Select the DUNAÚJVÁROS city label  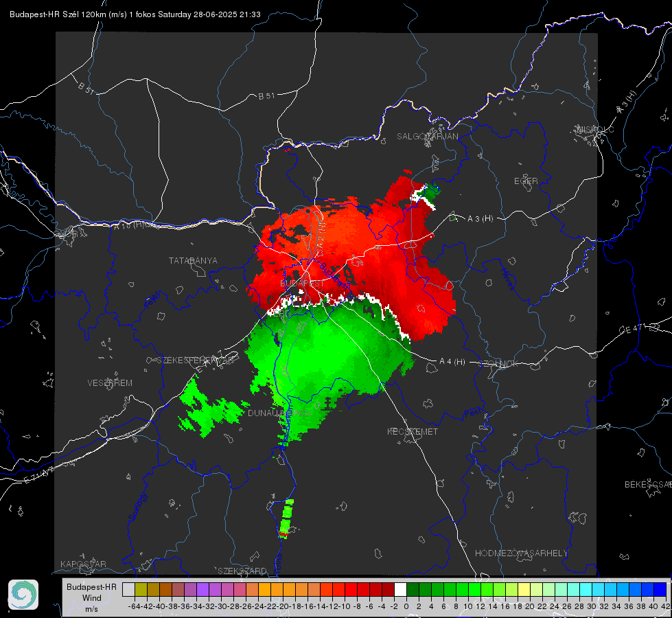(279, 413)
